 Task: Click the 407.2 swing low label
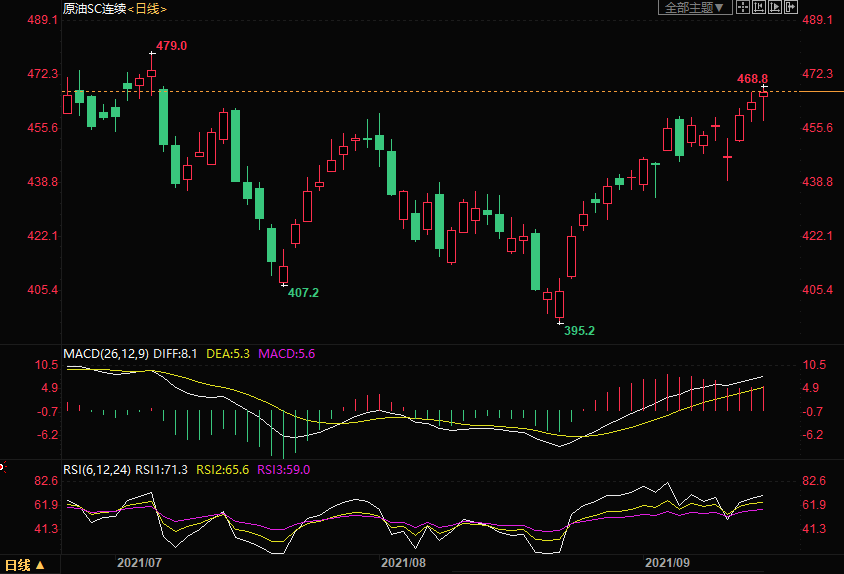(x=303, y=293)
